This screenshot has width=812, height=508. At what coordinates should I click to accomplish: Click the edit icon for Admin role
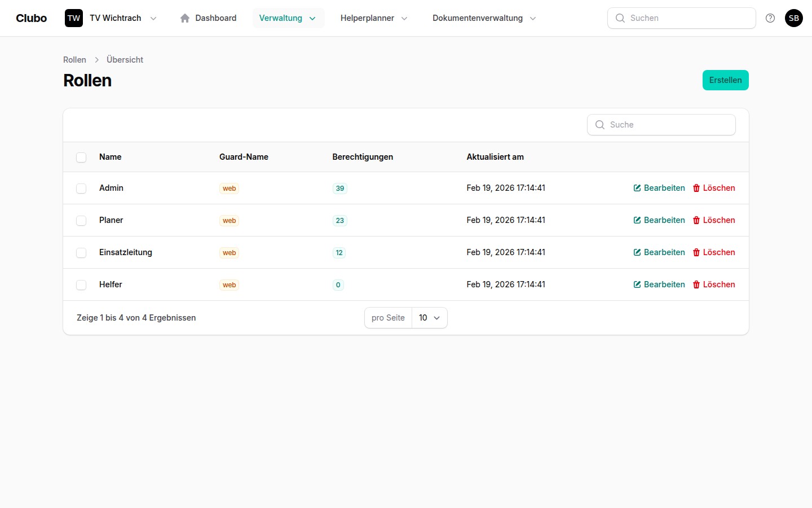point(637,188)
